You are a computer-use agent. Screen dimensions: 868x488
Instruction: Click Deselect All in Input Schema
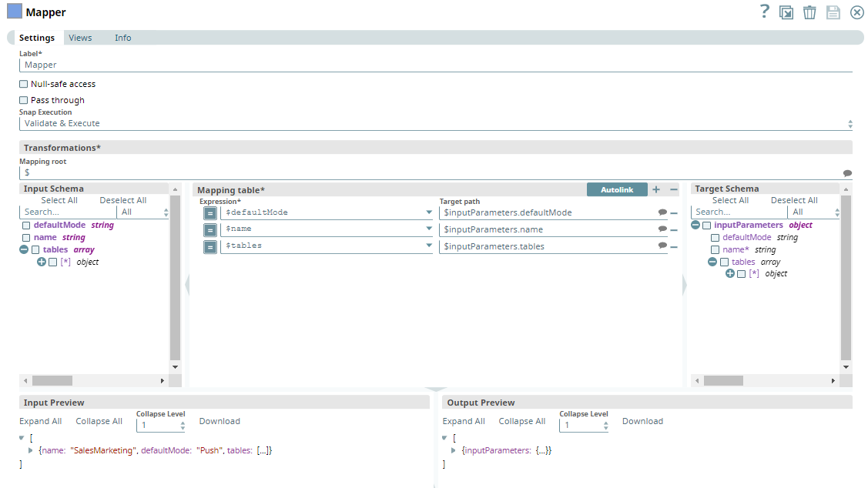tap(123, 200)
